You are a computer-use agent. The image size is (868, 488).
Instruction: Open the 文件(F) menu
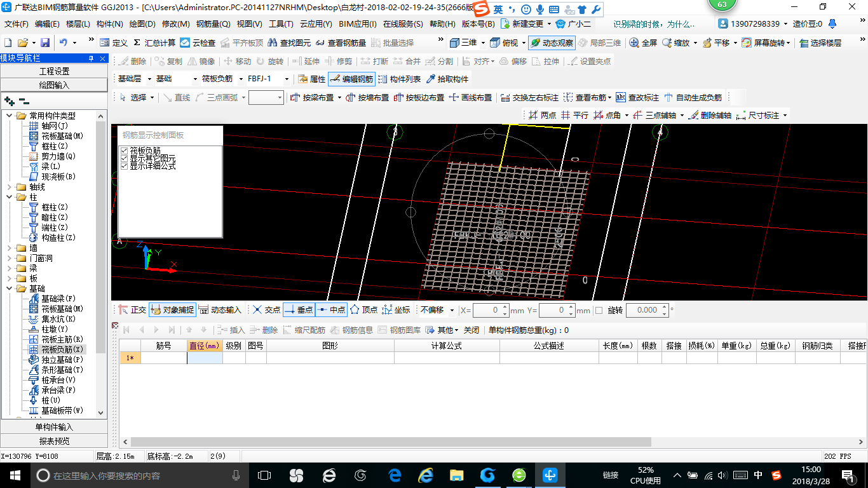tap(17, 24)
